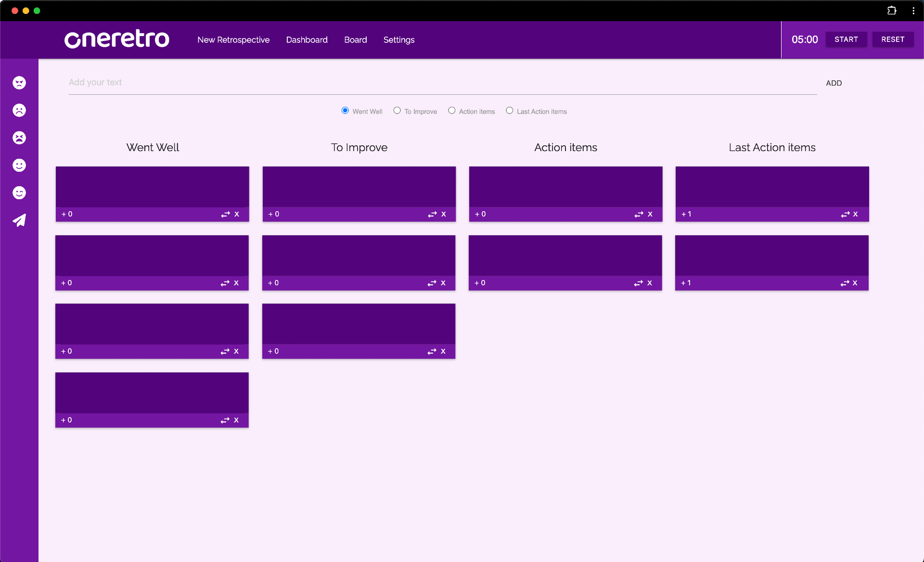Open the Settings menu item
This screenshot has height=562, width=924.
399,40
